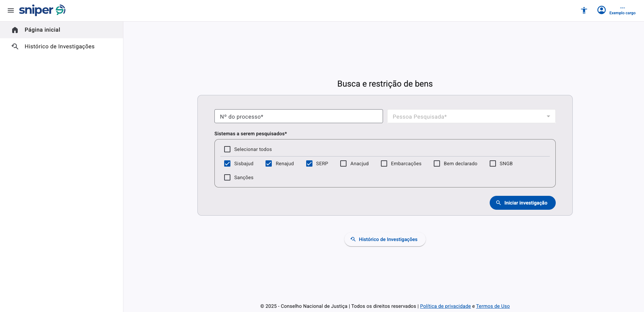The width and height of the screenshot is (644, 312).
Task: Uncheck the Renajud checkbox
Action: point(269,163)
